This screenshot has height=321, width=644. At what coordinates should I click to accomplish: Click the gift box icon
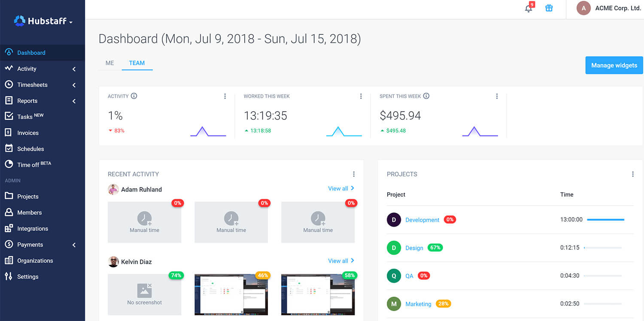pyautogui.click(x=549, y=8)
